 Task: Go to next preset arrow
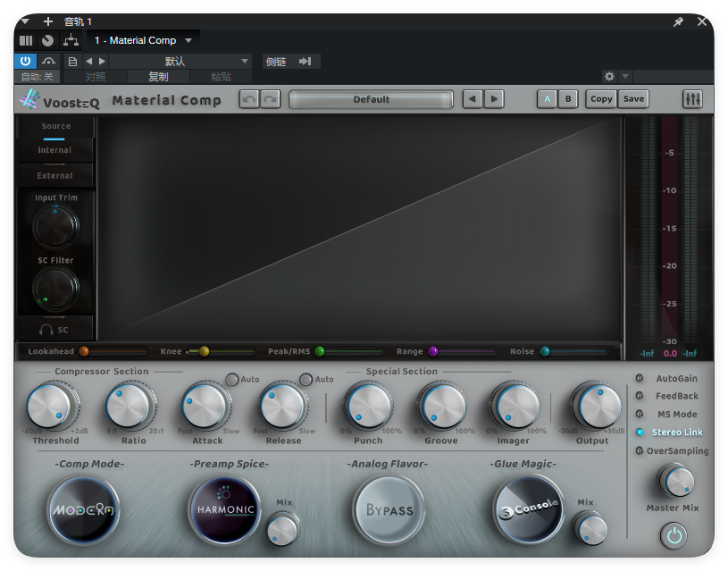494,99
